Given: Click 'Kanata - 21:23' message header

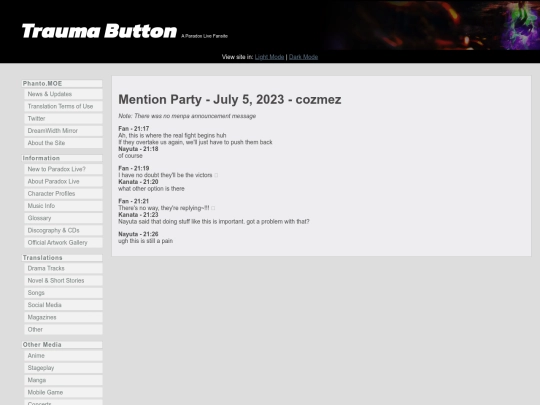Looking at the screenshot, I should (x=138, y=215).
